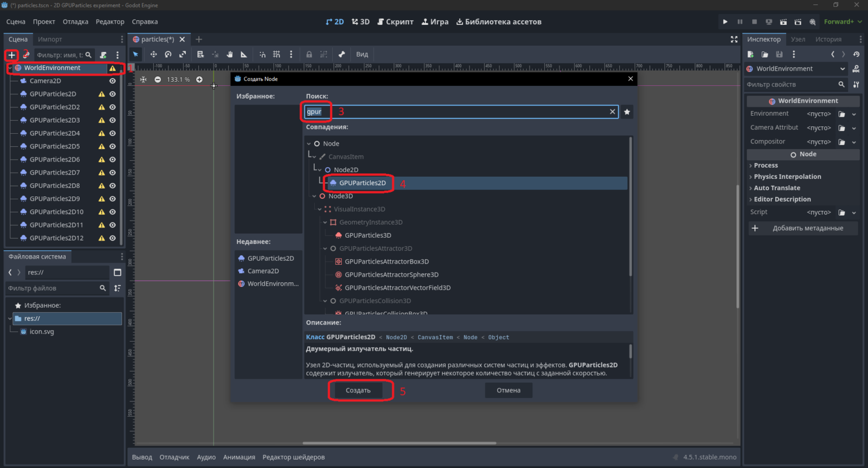Switch to the Узел tab
This screenshot has height=468, width=868.
pyautogui.click(x=798, y=40)
